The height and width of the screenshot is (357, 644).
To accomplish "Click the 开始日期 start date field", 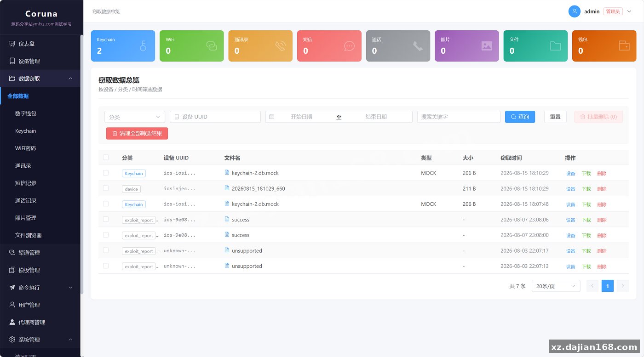I will point(301,117).
